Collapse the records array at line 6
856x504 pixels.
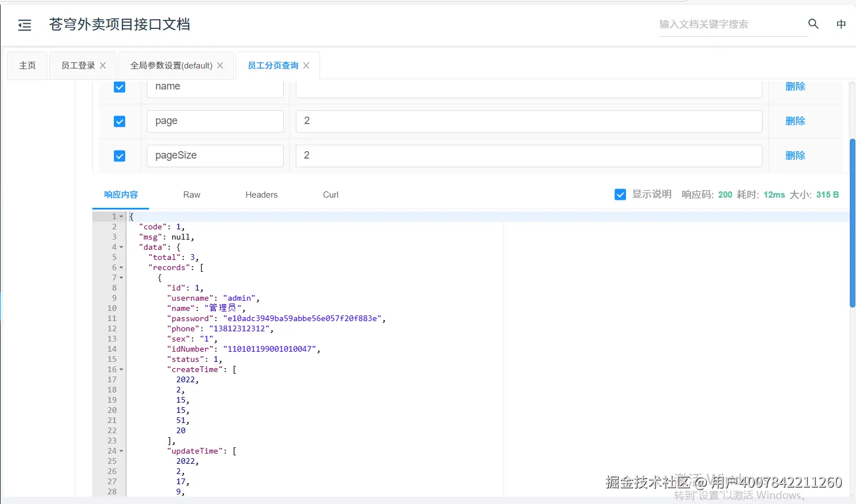(x=121, y=267)
